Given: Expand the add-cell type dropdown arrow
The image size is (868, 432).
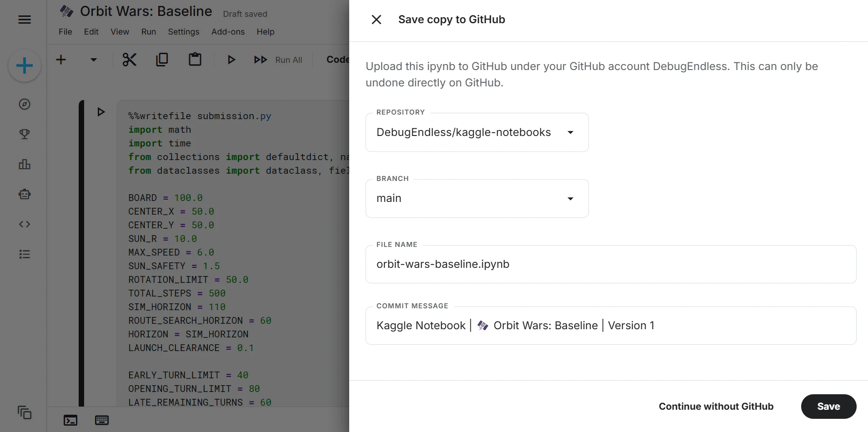Looking at the screenshot, I should (x=94, y=60).
